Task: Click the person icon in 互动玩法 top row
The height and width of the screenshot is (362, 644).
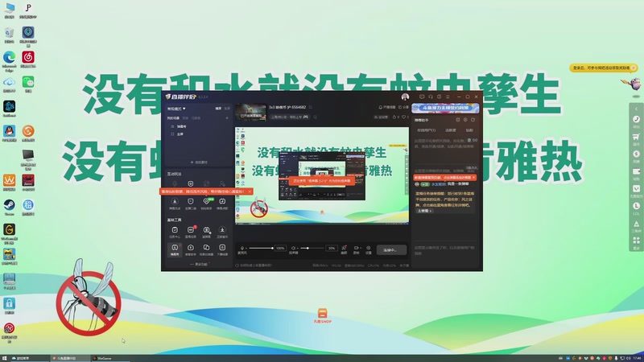Action: (x=222, y=184)
